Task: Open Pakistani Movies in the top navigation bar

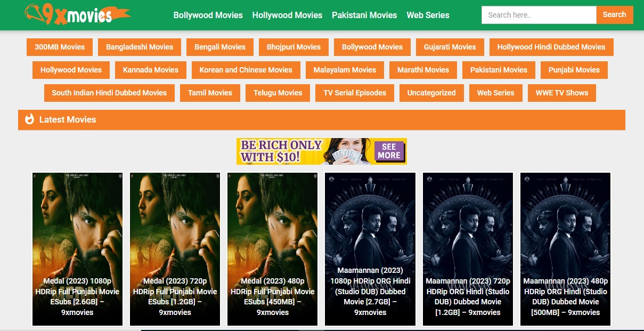Action: (x=364, y=15)
